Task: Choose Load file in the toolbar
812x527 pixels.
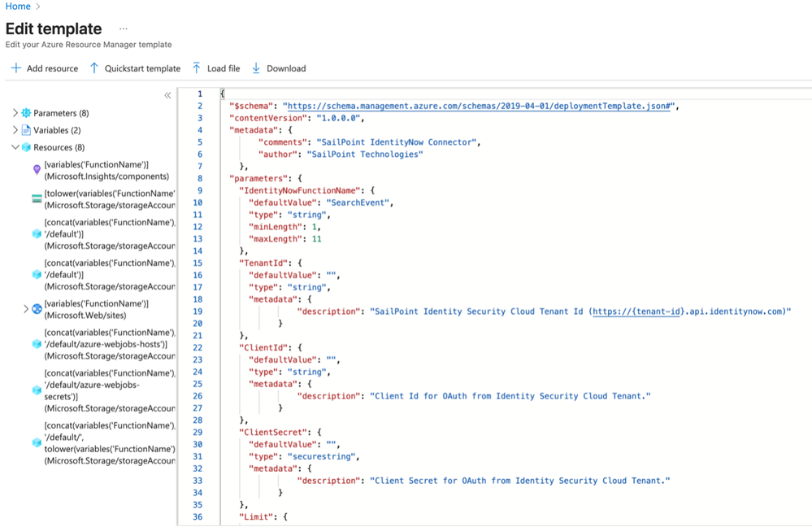Action: pyautogui.click(x=224, y=68)
